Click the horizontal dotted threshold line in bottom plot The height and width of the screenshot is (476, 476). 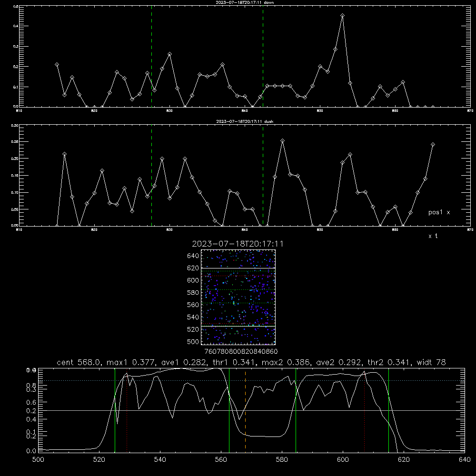point(251,381)
